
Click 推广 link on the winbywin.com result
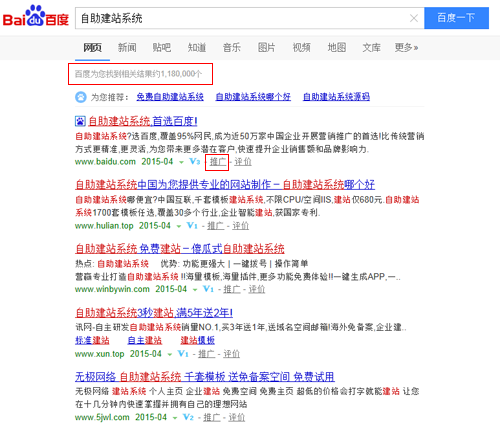(x=232, y=289)
